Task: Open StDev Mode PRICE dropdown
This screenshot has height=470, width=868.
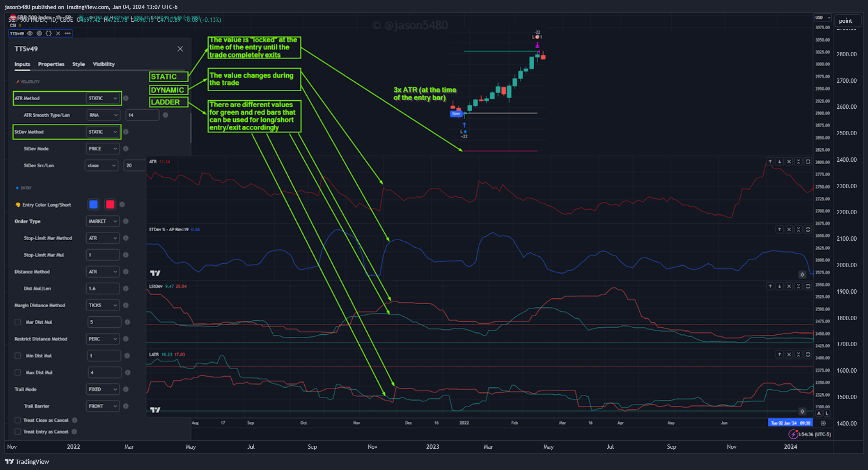Action: click(x=102, y=148)
